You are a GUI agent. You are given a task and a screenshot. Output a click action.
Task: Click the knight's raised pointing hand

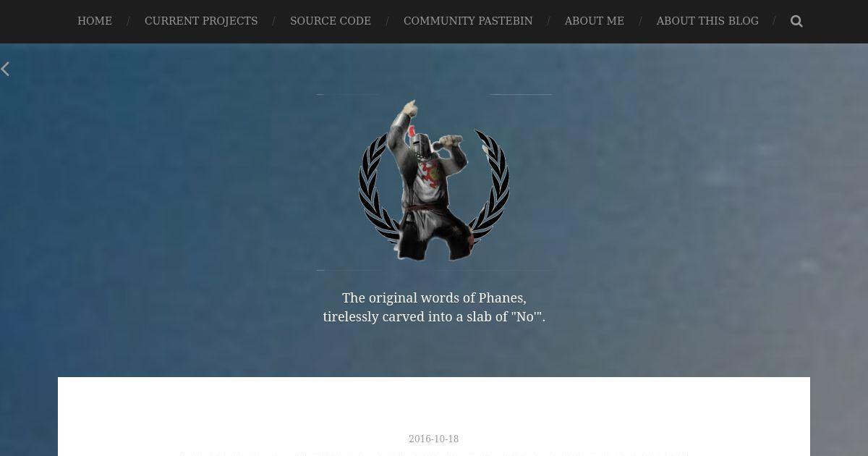point(409,107)
